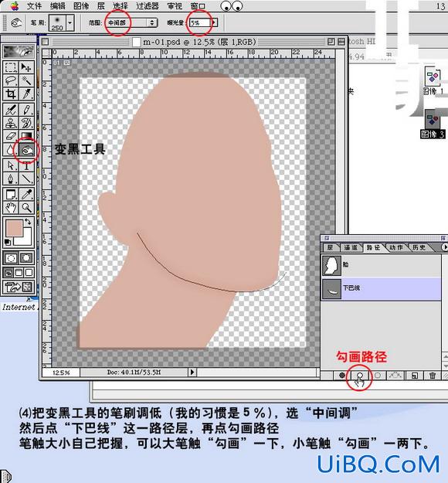448x483 pixels.
Task: Load path as selection button
Action: [x=378, y=375]
